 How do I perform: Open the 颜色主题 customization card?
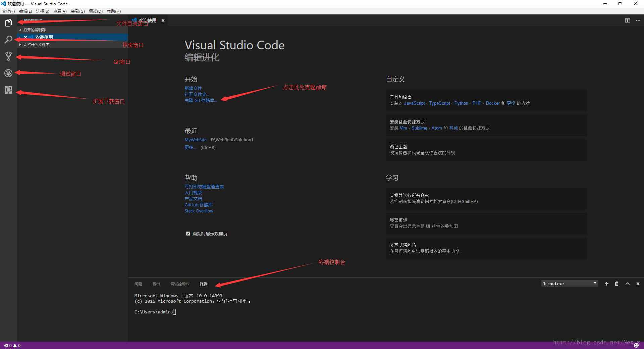[486, 150]
